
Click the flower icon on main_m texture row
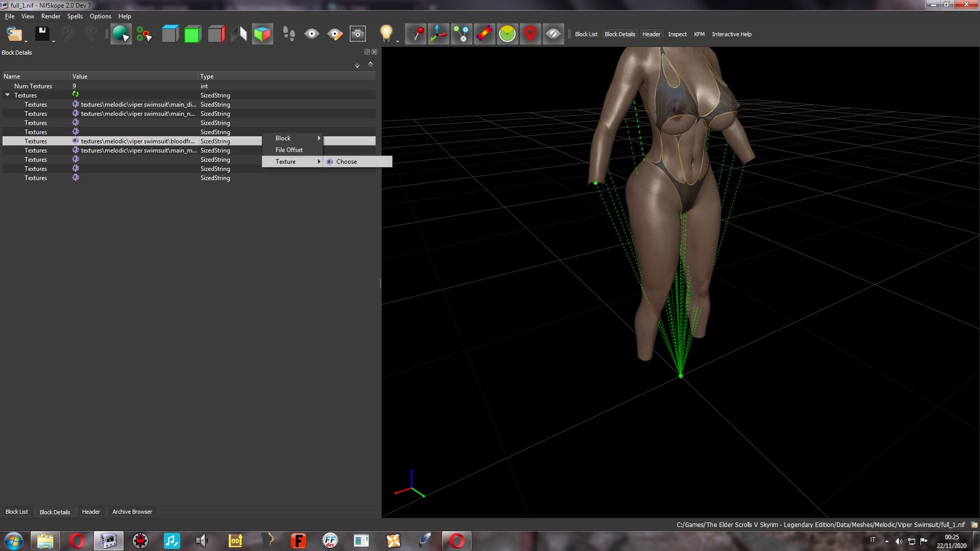click(76, 150)
